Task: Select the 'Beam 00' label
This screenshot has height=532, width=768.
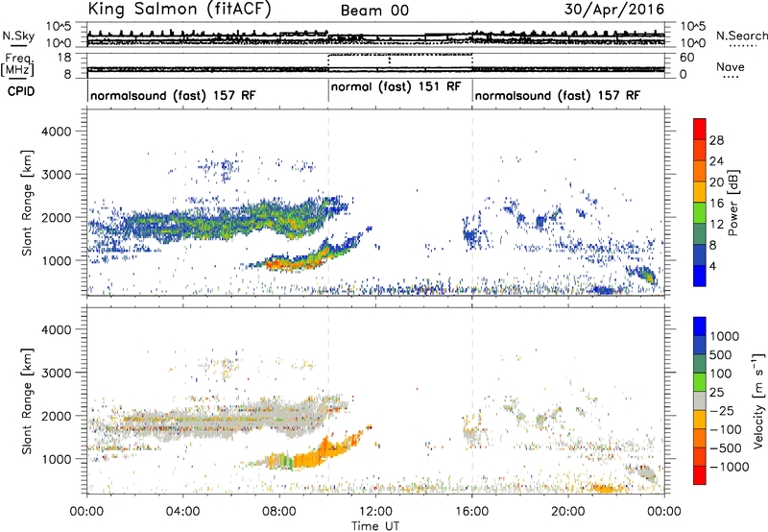Action: [x=374, y=11]
